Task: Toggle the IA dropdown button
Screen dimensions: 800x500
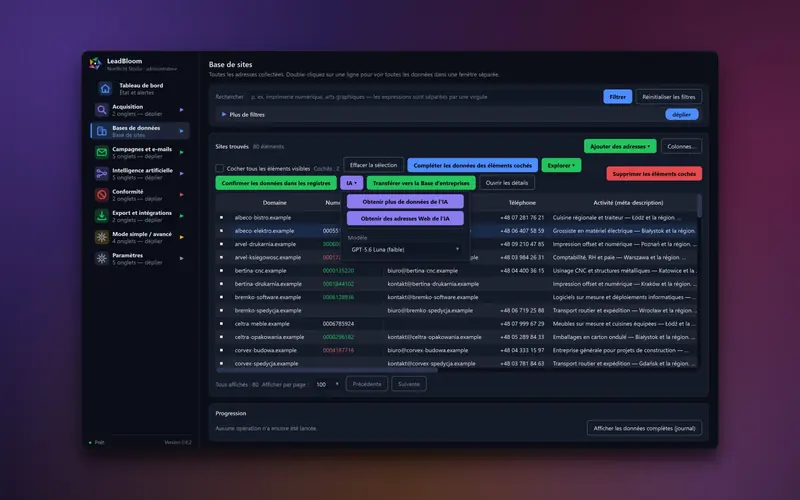Action: coord(352,183)
